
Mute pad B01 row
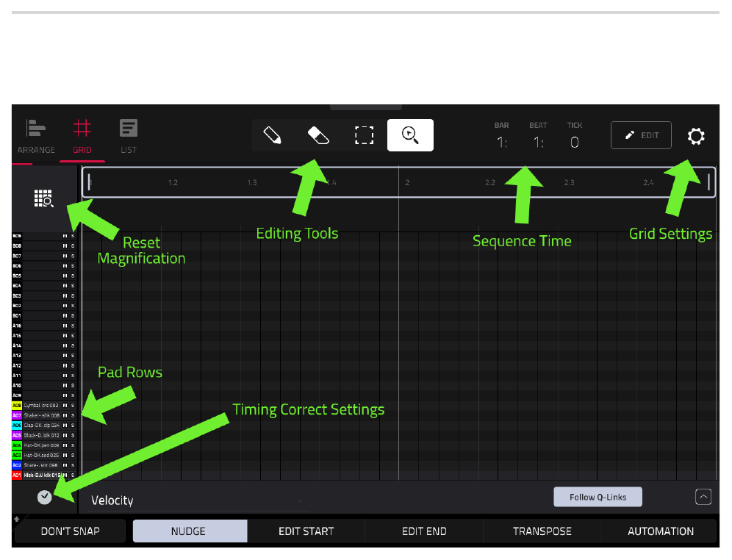click(65, 316)
